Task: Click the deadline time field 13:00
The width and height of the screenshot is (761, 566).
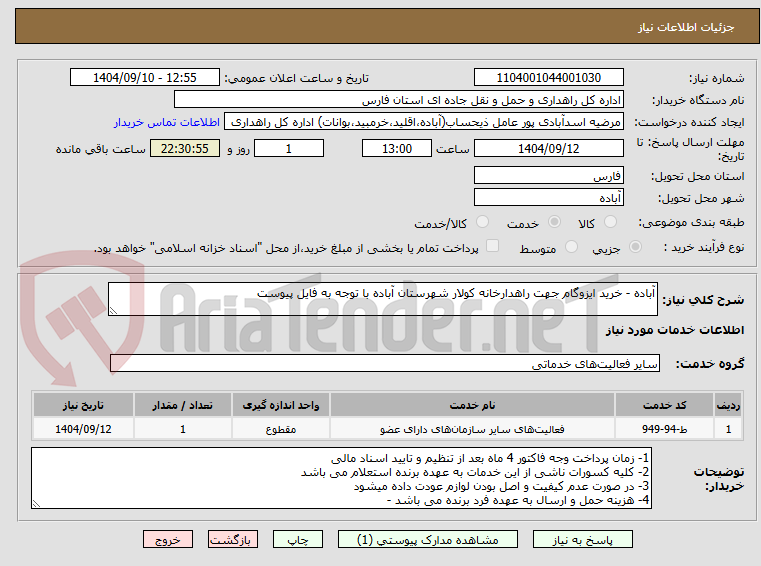Action: [x=397, y=149]
